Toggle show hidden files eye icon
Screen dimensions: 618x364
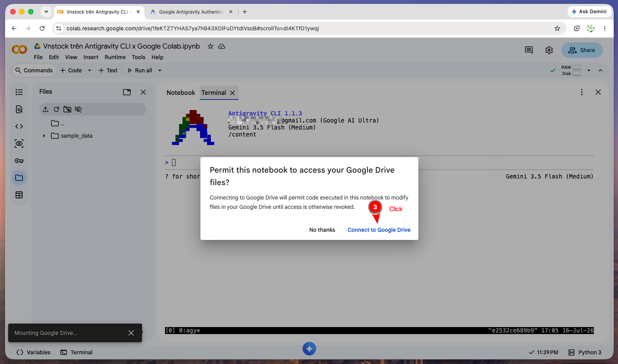point(78,109)
